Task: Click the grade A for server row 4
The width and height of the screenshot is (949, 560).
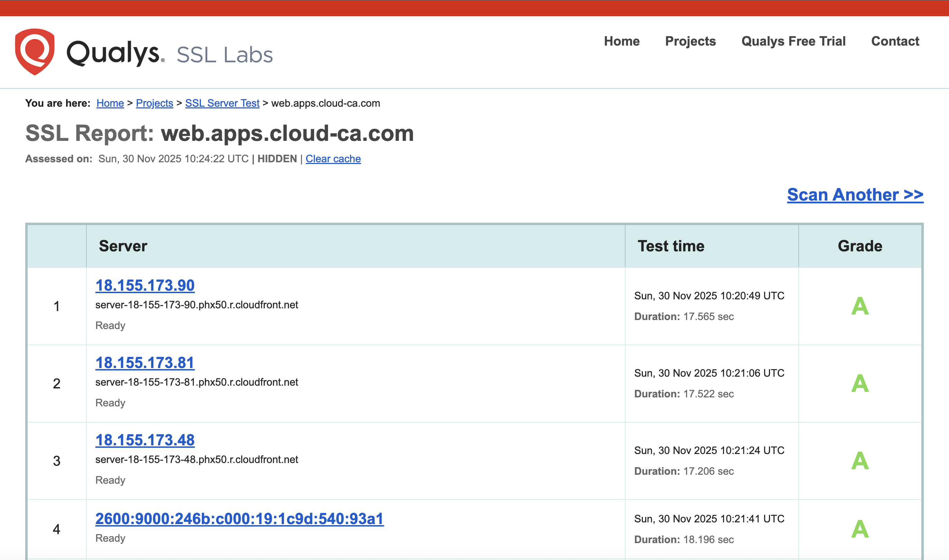Action: click(861, 528)
